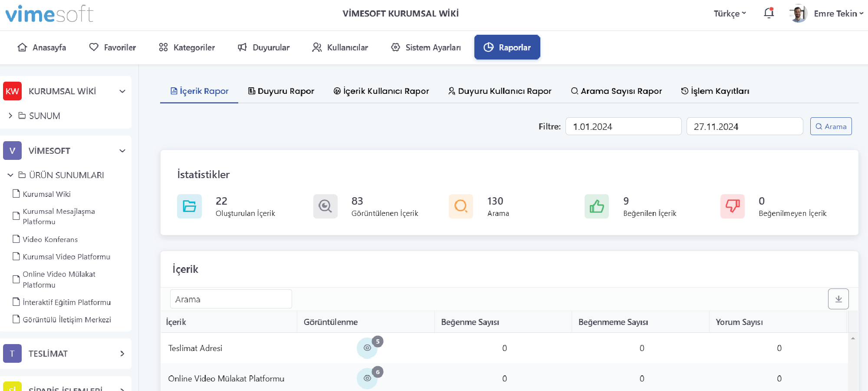
Task: Switch to İçerik Rapor tab
Action: pos(199,91)
